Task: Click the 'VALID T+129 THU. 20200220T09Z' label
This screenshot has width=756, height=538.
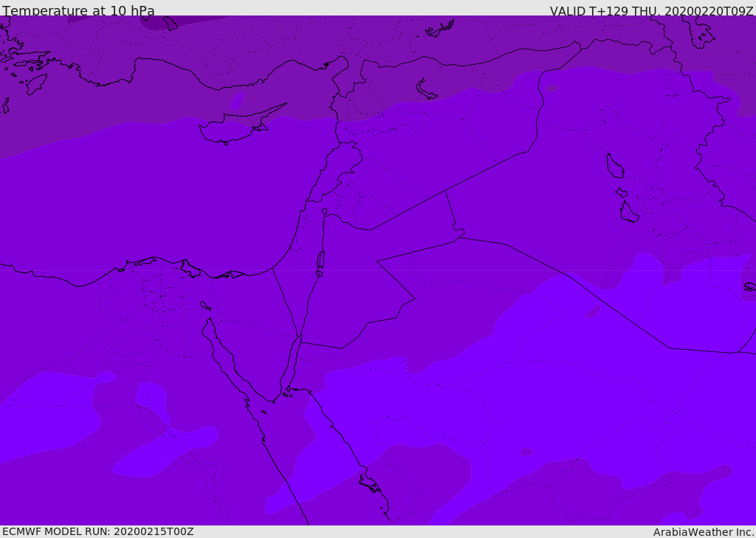Action: click(651, 10)
